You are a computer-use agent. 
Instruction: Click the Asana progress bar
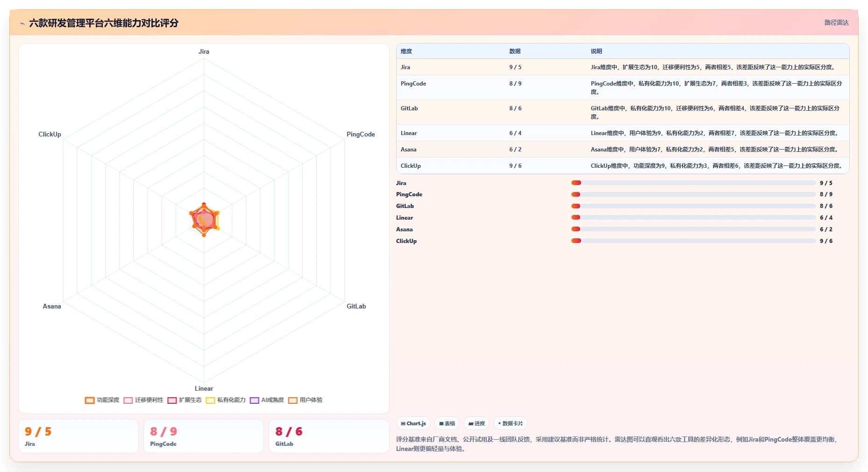693,229
